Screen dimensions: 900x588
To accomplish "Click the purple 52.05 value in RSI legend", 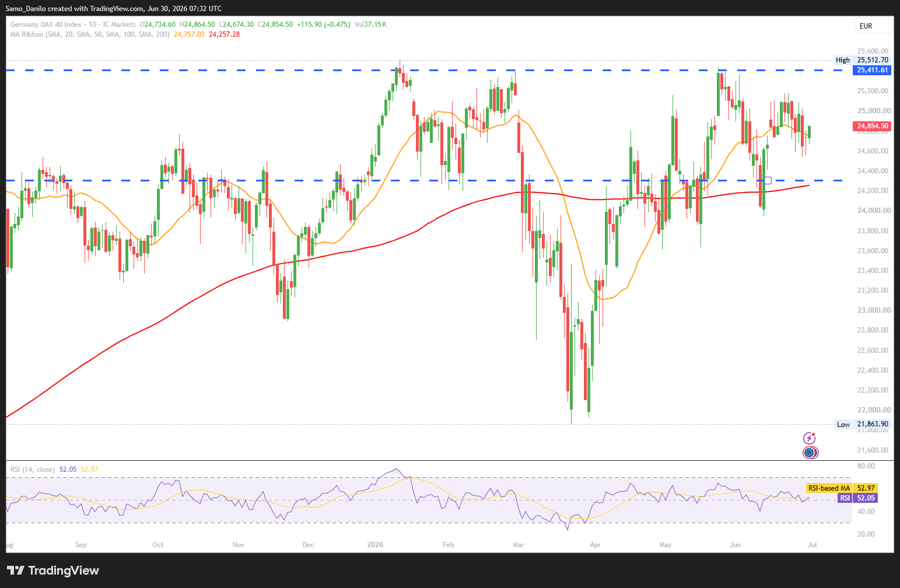I will pyautogui.click(x=68, y=470).
